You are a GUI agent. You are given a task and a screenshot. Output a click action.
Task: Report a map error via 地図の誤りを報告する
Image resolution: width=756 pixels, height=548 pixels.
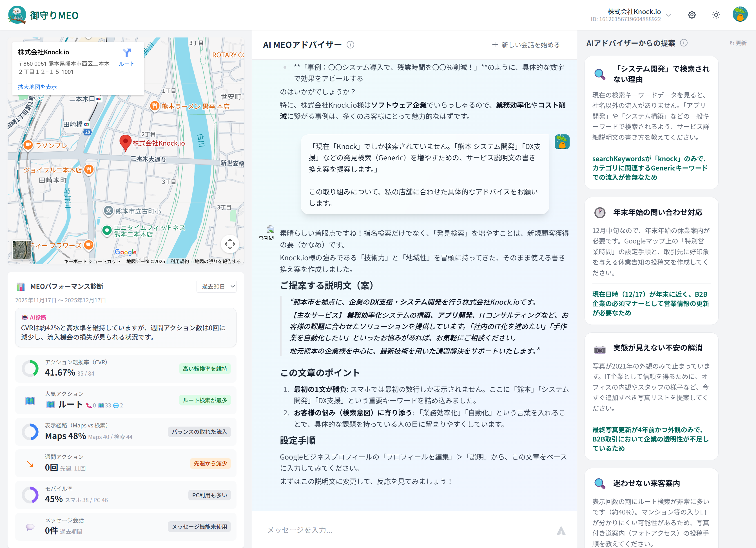pos(217,261)
